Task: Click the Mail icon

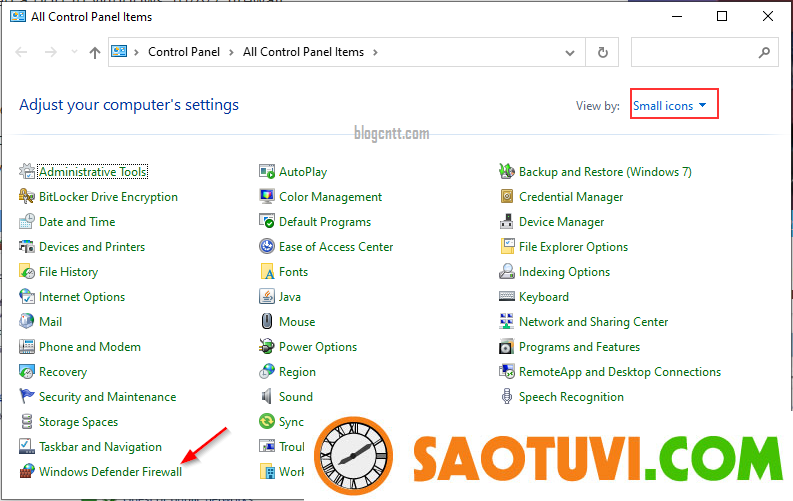Action: (27, 322)
